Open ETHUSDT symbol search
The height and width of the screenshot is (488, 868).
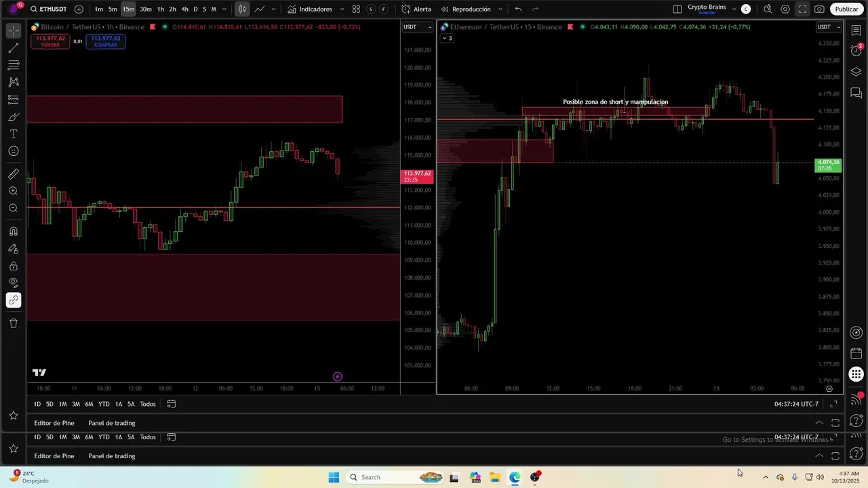coord(48,9)
